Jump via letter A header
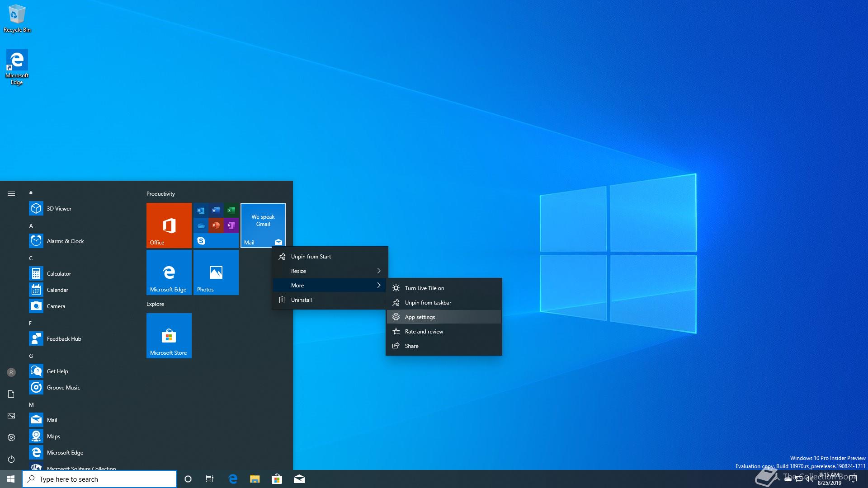The image size is (868, 488). pyautogui.click(x=31, y=226)
